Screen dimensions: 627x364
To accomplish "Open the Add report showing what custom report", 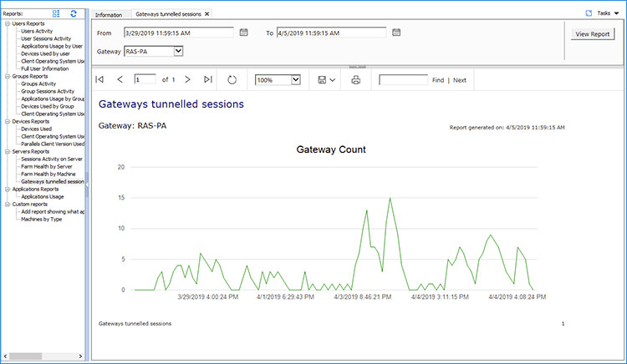I will click(x=53, y=212).
